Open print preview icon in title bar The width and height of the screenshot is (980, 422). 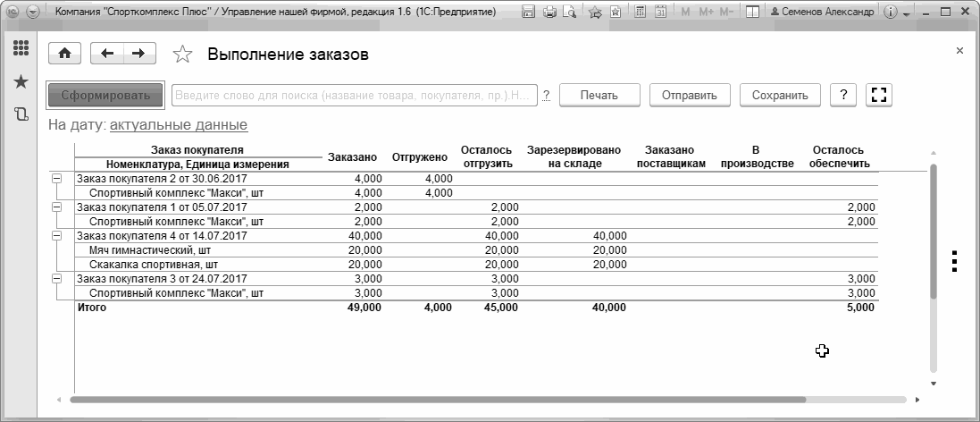[569, 12]
